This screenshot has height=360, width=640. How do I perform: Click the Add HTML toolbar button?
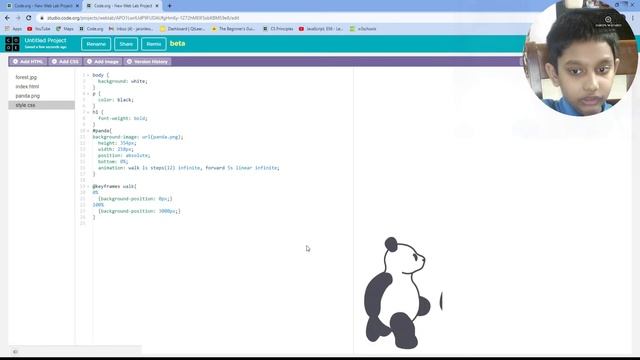point(28,62)
